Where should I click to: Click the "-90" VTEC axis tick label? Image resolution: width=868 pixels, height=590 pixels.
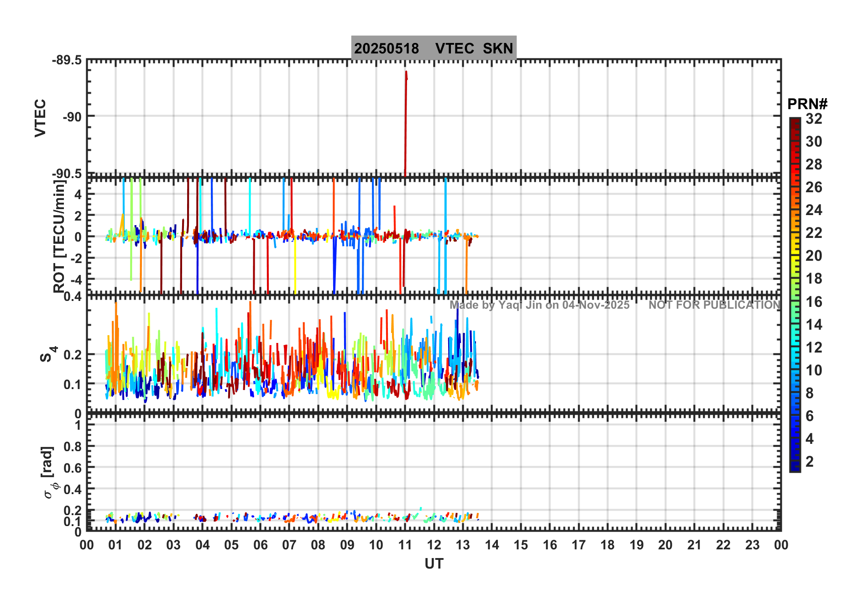(x=72, y=117)
